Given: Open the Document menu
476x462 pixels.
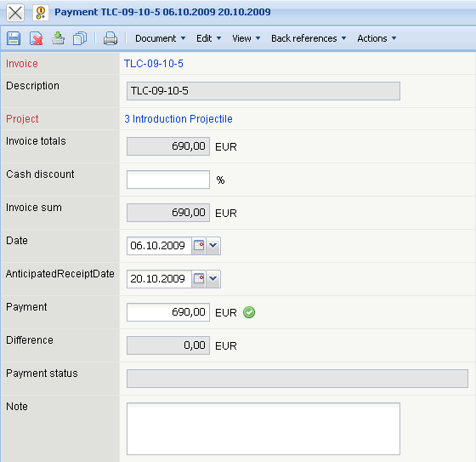Looking at the screenshot, I should tap(161, 38).
